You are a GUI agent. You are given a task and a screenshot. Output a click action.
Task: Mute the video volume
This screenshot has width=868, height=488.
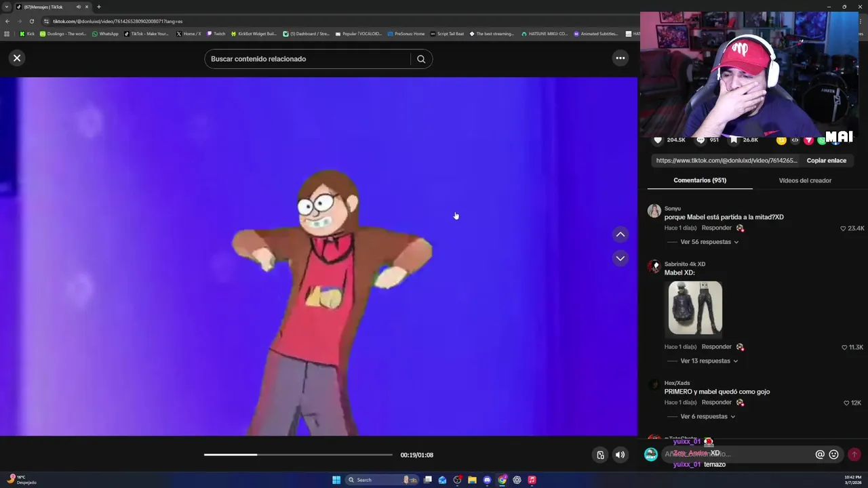pyautogui.click(x=620, y=455)
